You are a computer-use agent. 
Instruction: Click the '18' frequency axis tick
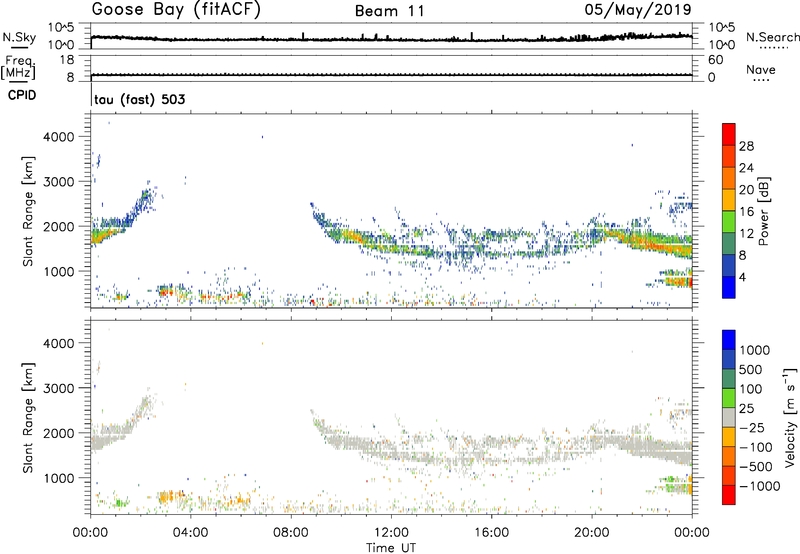[x=67, y=60]
